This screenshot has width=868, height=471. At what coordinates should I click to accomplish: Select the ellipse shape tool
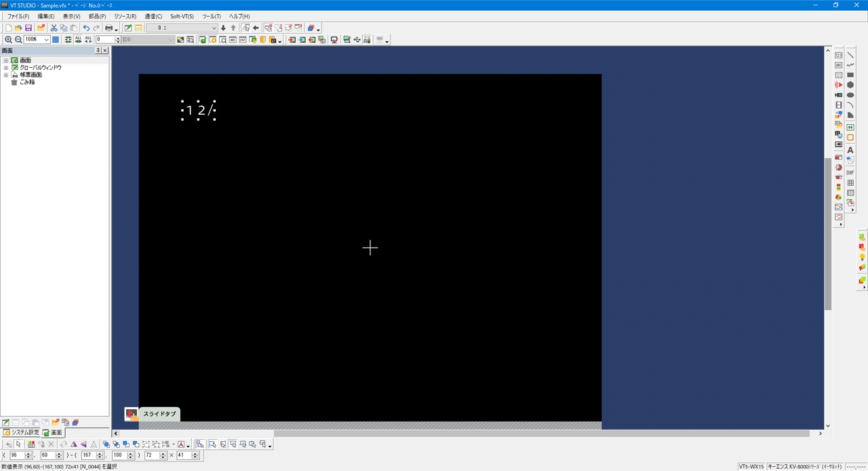point(850,95)
